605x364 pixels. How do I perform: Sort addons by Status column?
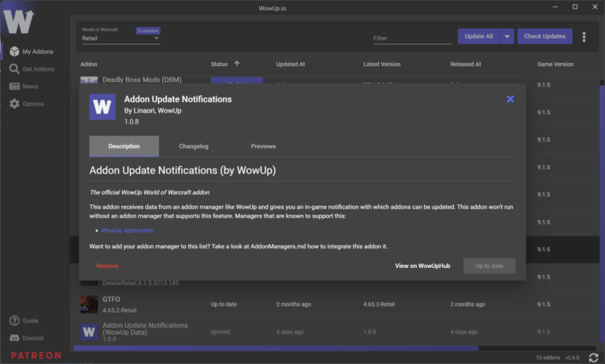pyautogui.click(x=225, y=64)
